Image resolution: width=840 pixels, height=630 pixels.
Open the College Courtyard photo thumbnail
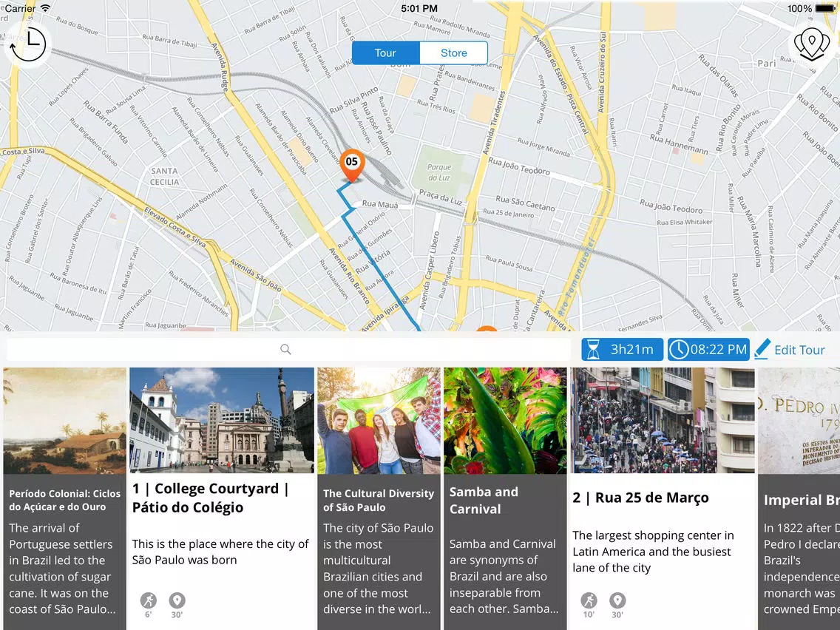222,421
